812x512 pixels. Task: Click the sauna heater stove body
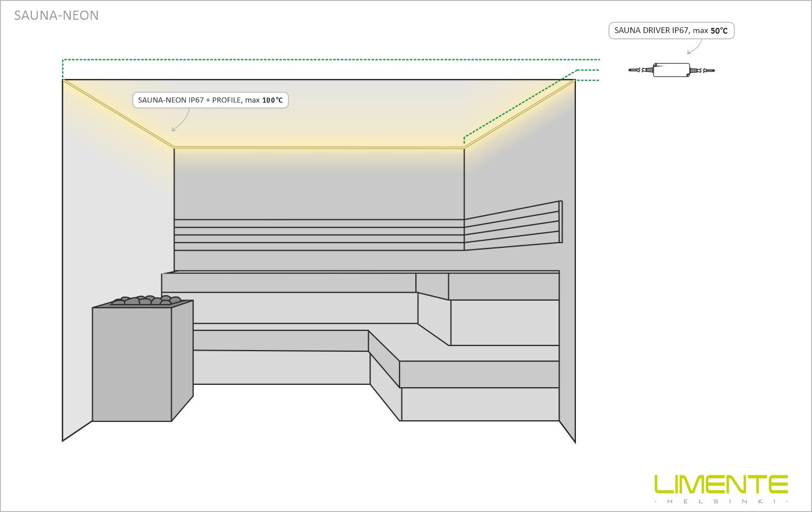tap(132, 364)
